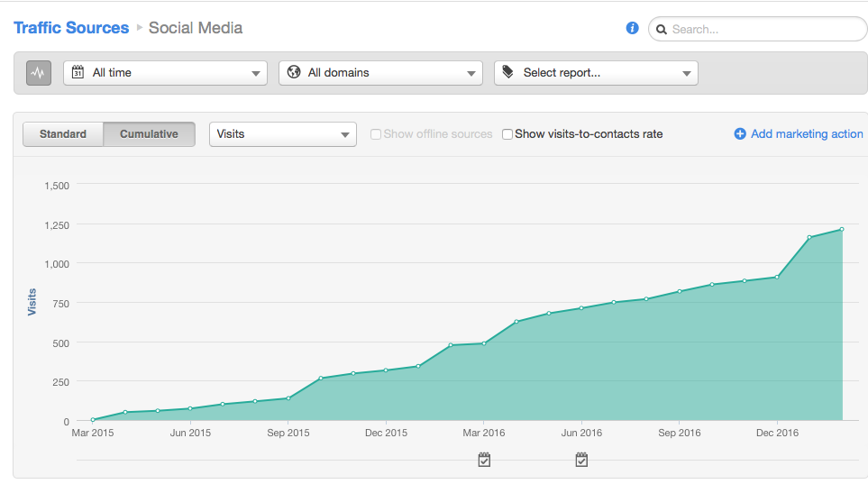Click the blue info icon beside search
The height and width of the screenshot is (484, 868).
(x=632, y=28)
